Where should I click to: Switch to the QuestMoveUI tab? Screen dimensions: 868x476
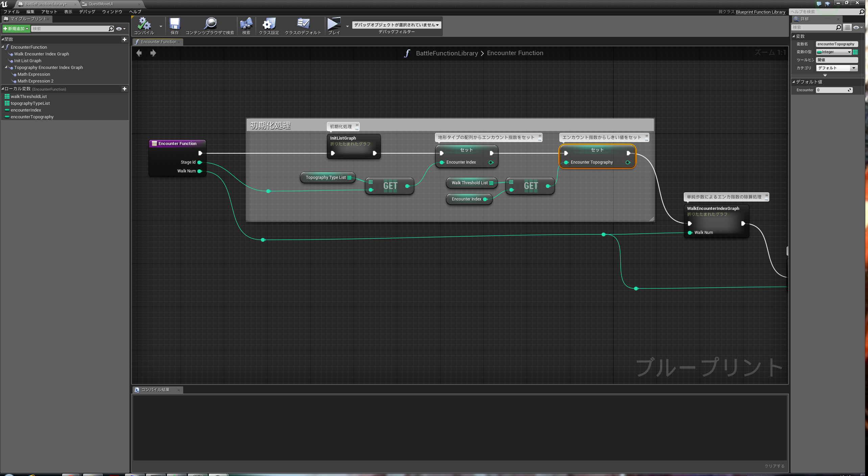101,4
